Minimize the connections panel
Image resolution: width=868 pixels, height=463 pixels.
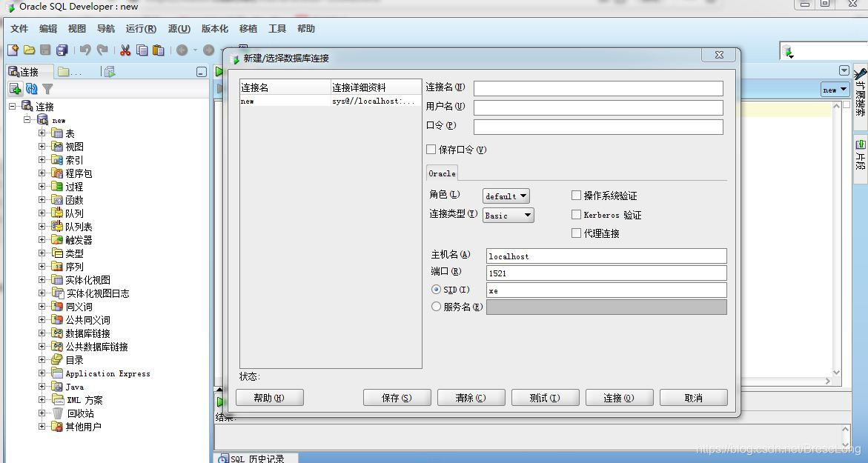click(x=202, y=72)
